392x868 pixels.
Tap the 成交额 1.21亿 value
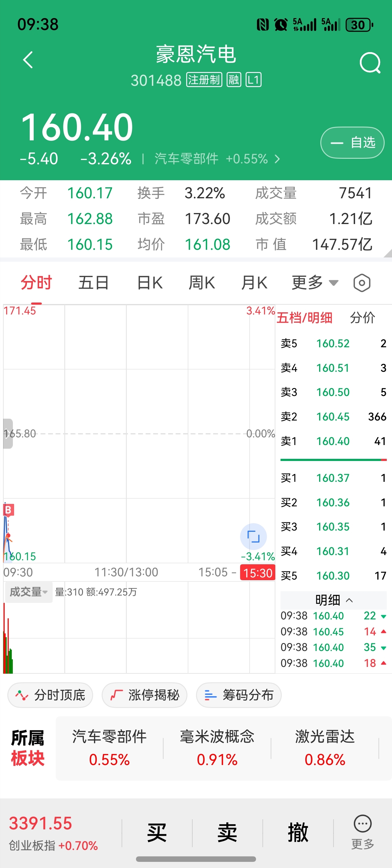click(x=351, y=219)
